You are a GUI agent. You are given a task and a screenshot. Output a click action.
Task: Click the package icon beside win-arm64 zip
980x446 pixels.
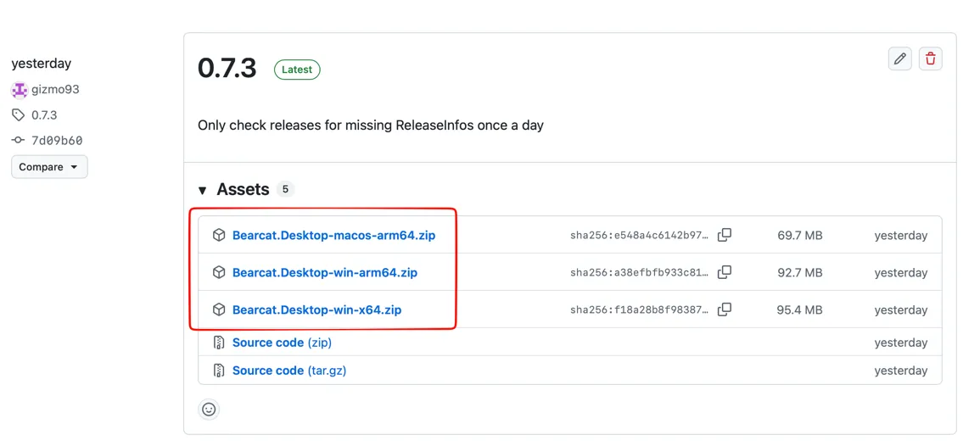(219, 272)
